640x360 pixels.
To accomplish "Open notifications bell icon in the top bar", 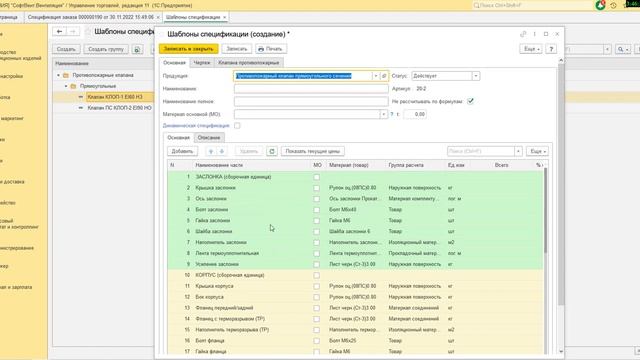I will pyautogui.click(x=600, y=5).
